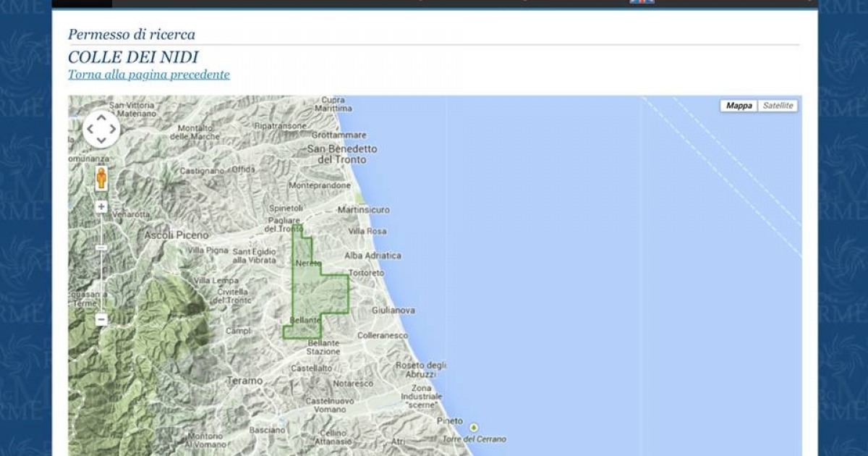
Task: Switch the map to Satellite view
Action: (778, 106)
